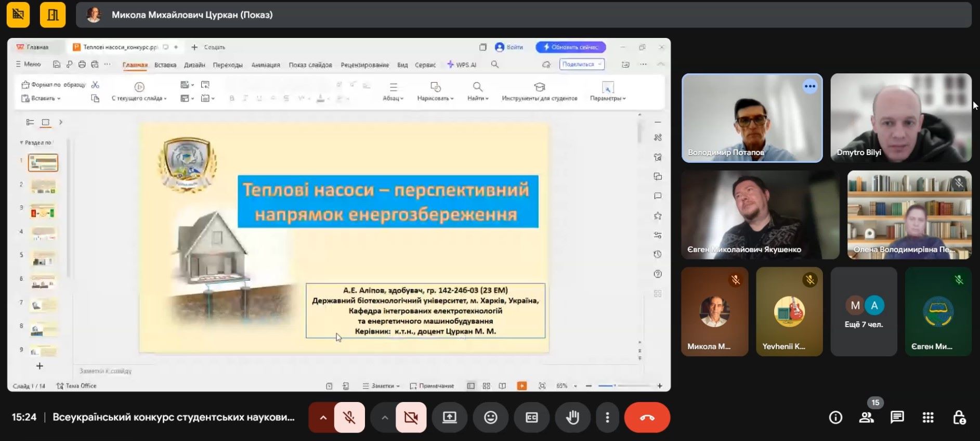Expand video settings arrow beside camera
980x441 pixels.
(x=384, y=418)
